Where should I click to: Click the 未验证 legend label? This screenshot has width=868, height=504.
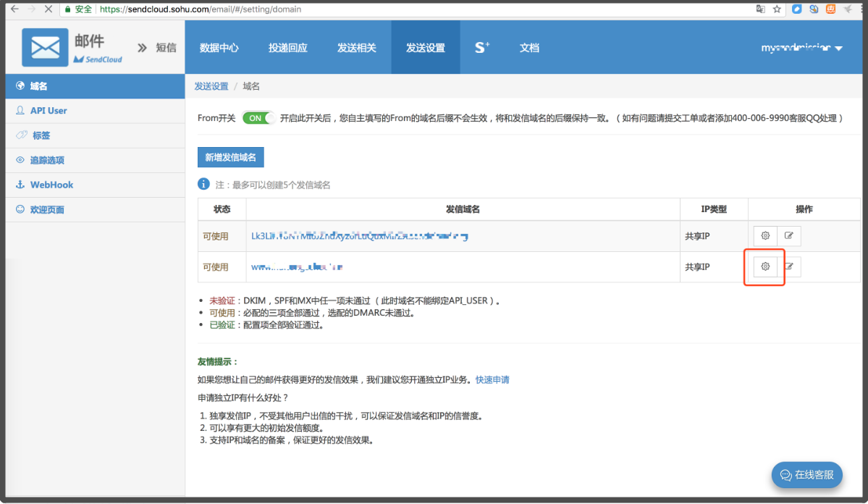click(222, 301)
